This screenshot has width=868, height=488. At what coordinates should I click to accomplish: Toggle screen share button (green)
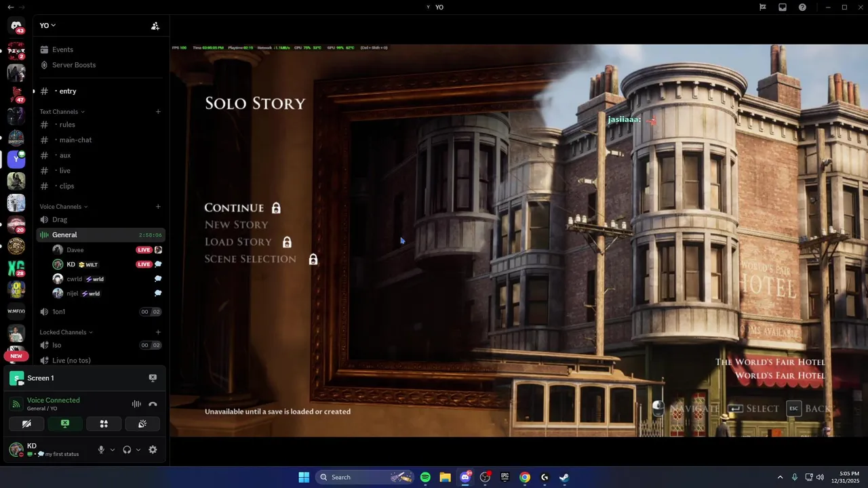[x=65, y=424]
